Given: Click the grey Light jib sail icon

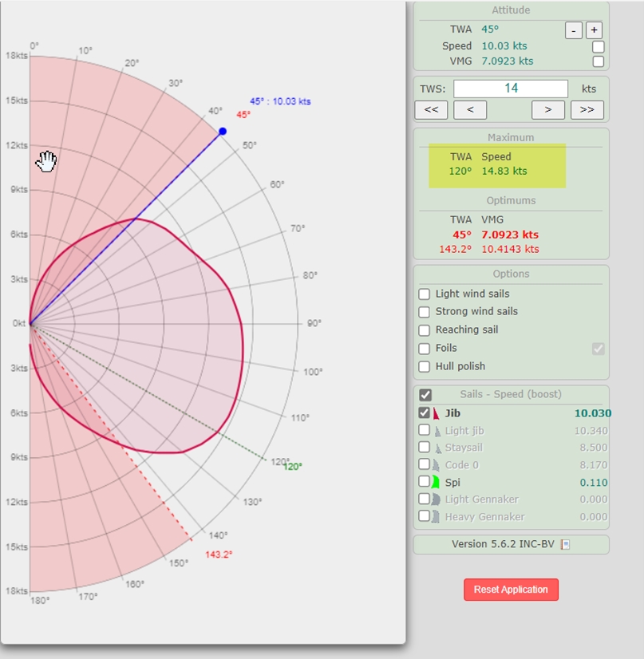Looking at the screenshot, I should coord(437,431).
